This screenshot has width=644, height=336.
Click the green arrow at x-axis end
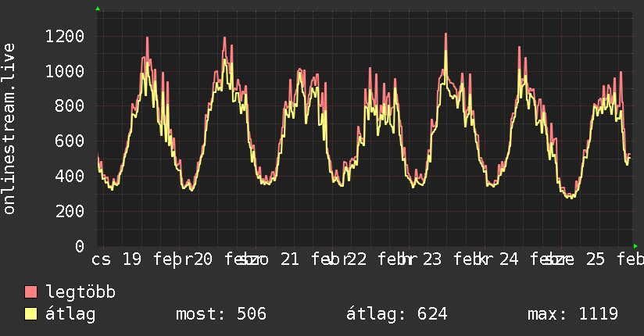click(x=635, y=246)
